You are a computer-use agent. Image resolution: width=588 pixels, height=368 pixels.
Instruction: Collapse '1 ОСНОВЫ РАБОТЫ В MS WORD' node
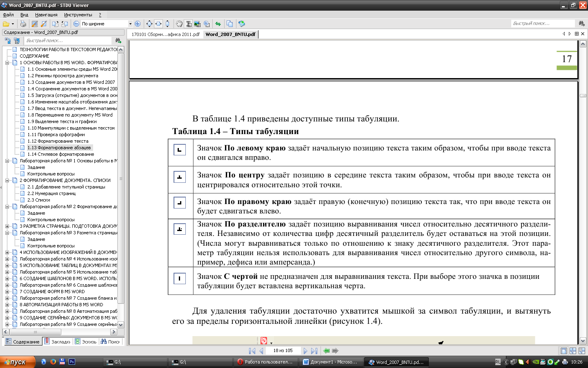[7, 63]
